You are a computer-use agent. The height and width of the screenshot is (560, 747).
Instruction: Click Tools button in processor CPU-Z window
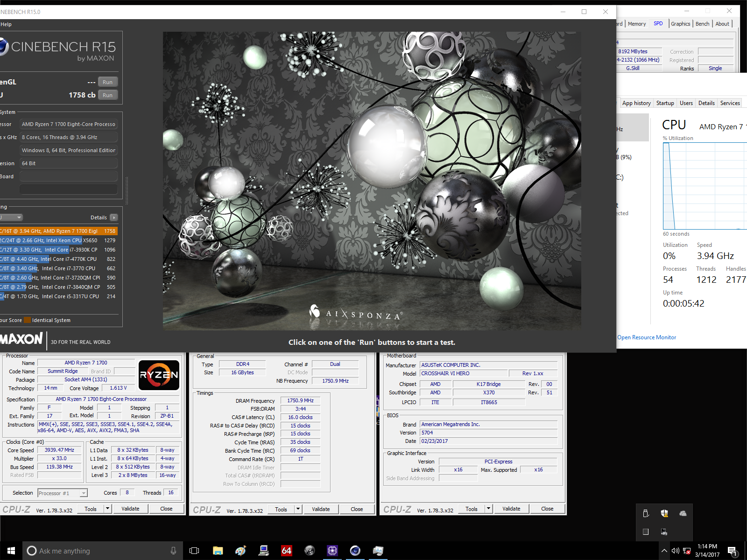[x=91, y=509]
